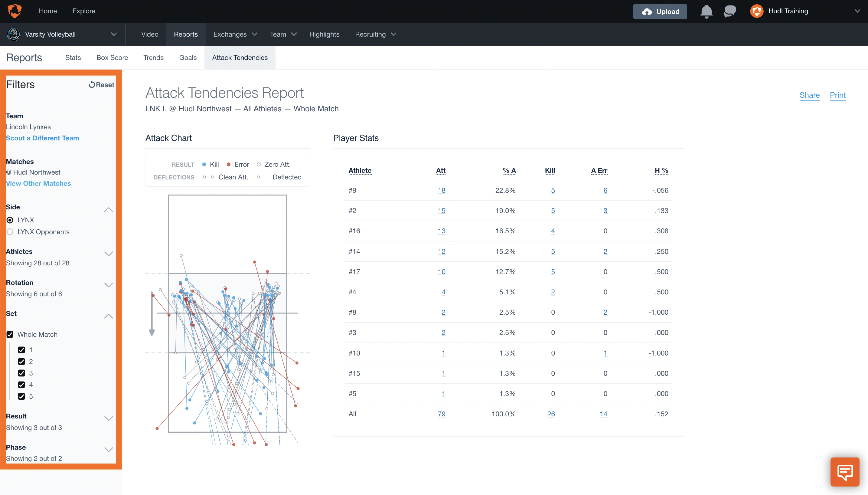Image resolution: width=868 pixels, height=495 pixels.
Task: Toggle the set 1 checkbox
Action: click(21, 350)
